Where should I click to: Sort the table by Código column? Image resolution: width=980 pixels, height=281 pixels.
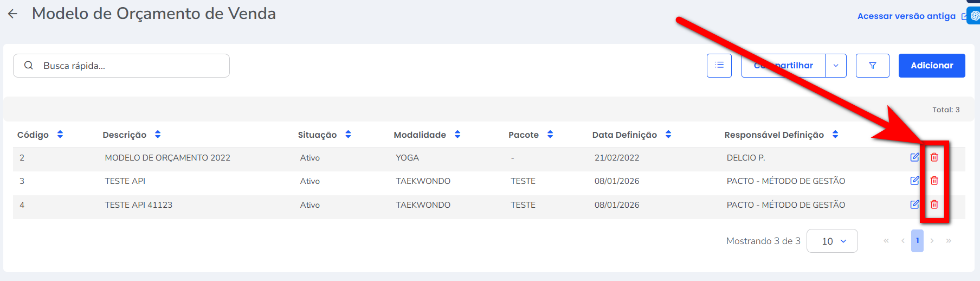click(60, 135)
